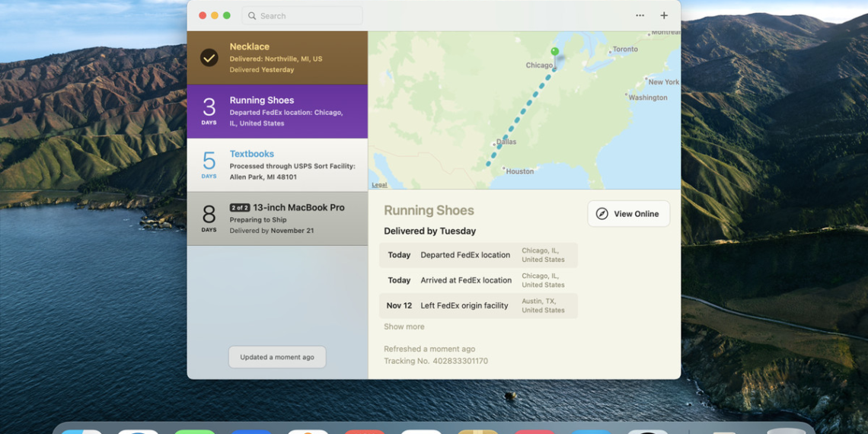Screen dimensions: 868x434
Task: Focus the Search field
Action: [302, 15]
